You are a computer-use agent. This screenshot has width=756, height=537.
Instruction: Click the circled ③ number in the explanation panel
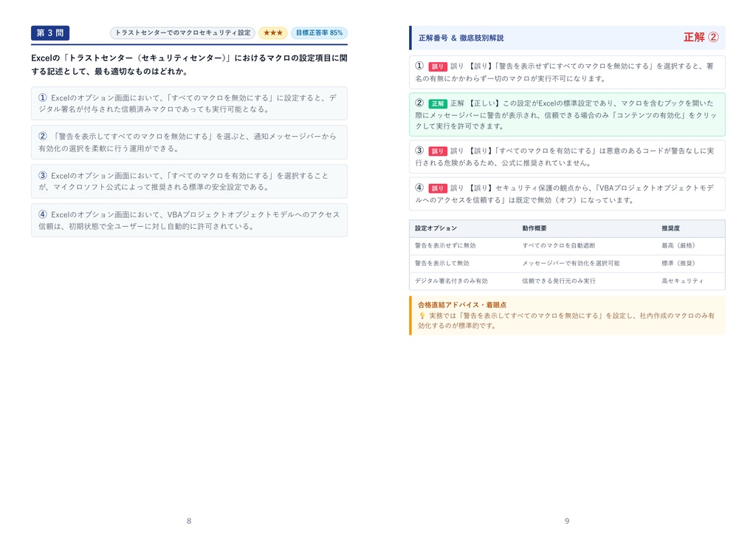point(419,151)
